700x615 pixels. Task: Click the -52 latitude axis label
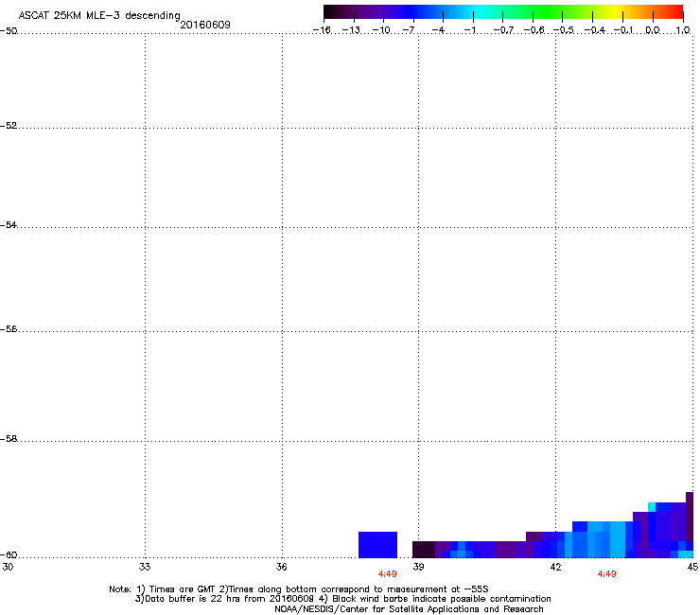[9, 126]
